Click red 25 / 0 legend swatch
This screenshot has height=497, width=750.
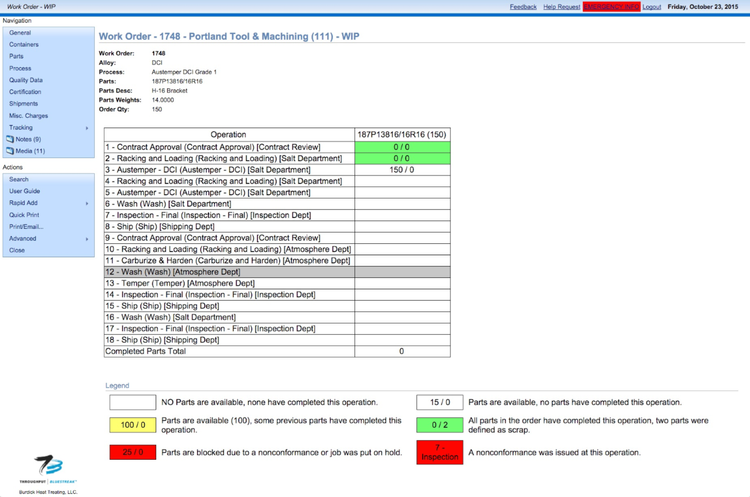pyautogui.click(x=132, y=452)
